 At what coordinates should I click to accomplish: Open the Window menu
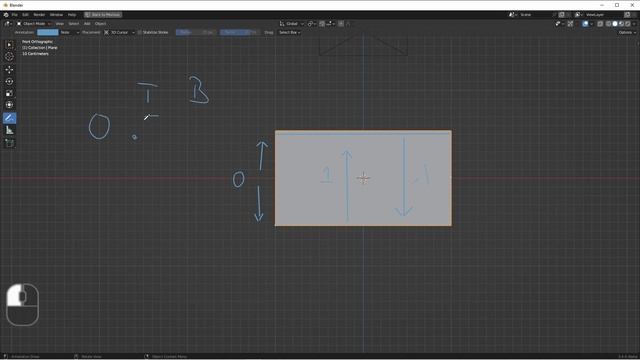(x=56, y=15)
